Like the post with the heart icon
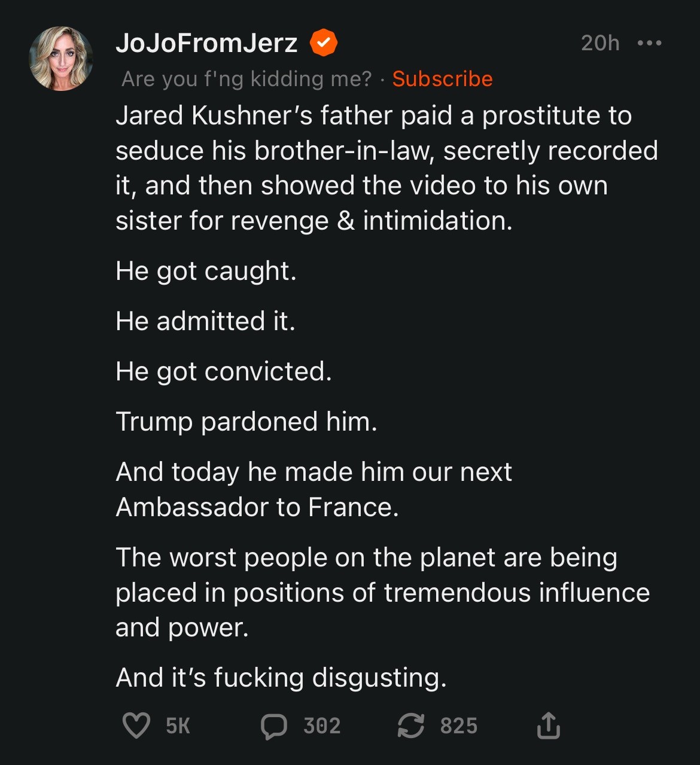 [x=136, y=726]
